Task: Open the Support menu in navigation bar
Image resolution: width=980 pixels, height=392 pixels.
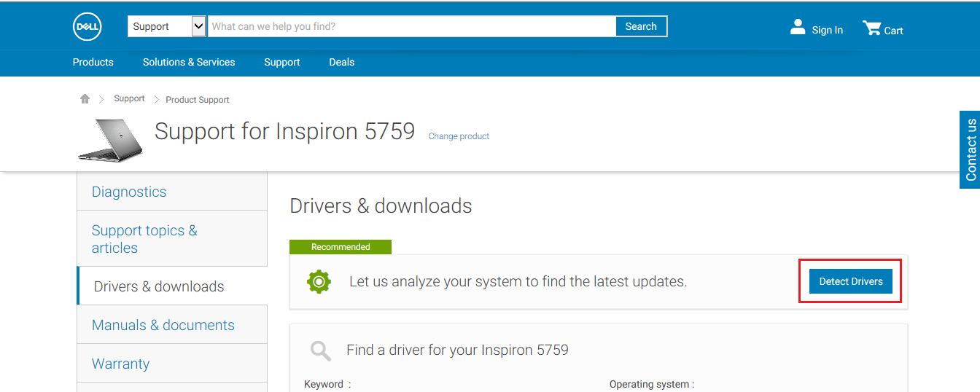Action: click(x=282, y=62)
